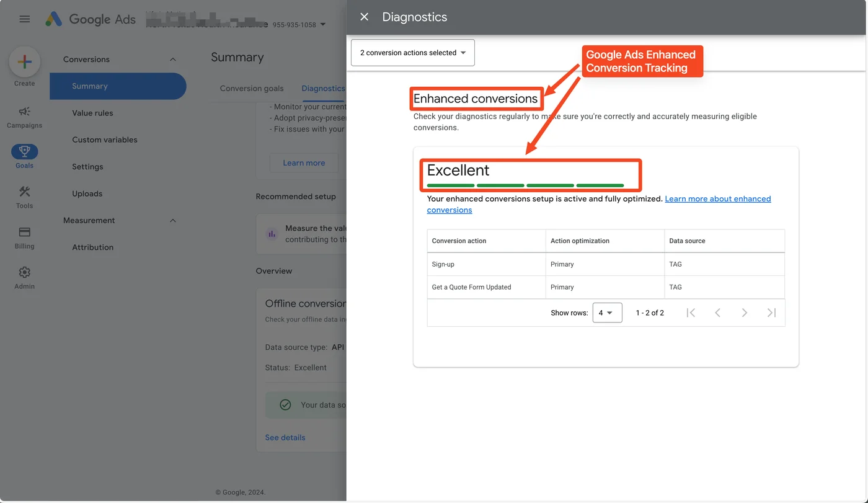The width and height of the screenshot is (868, 503).
Task: Select the Diagnostics tab
Action: (322, 88)
